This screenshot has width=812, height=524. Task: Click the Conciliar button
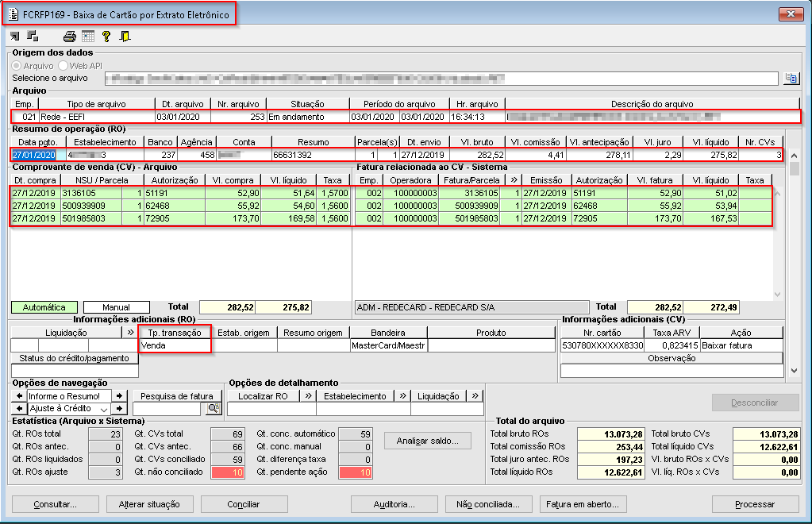point(244,504)
